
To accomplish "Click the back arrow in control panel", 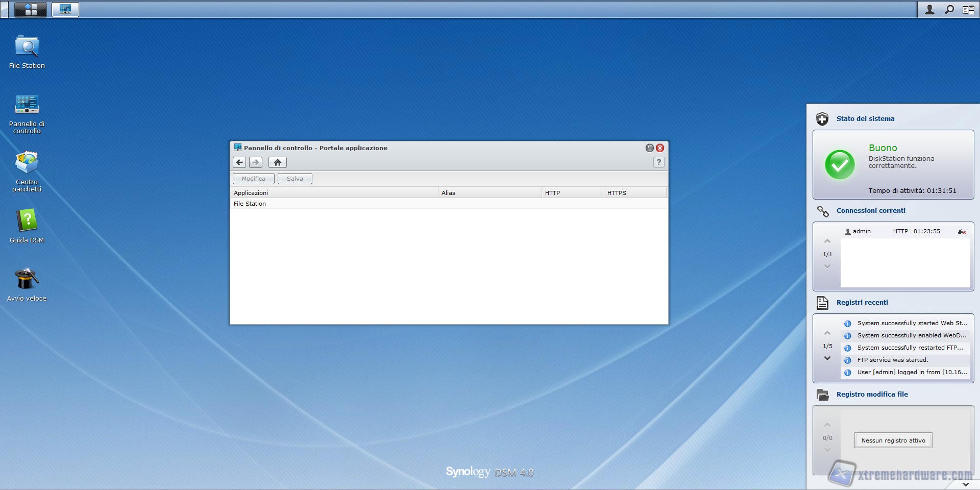I will pos(239,162).
